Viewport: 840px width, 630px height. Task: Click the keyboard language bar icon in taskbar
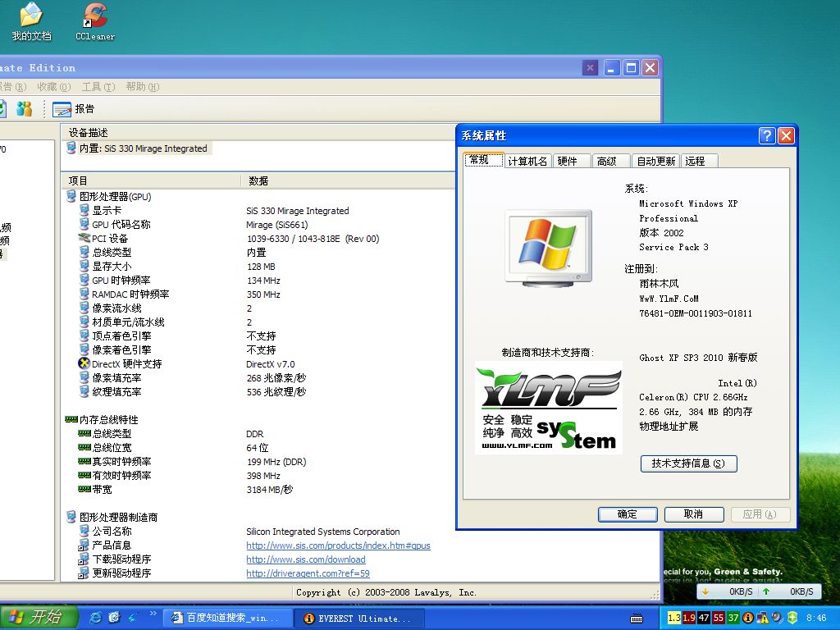click(637, 619)
